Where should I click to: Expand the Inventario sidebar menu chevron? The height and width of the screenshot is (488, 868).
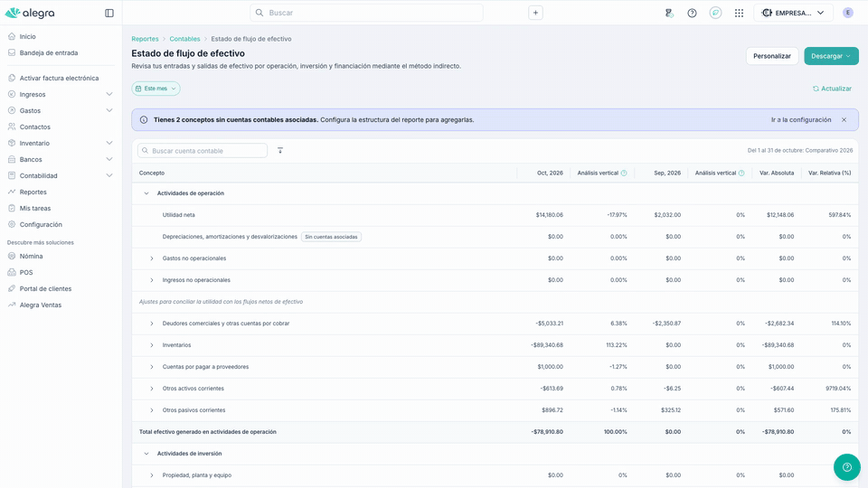(x=109, y=144)
